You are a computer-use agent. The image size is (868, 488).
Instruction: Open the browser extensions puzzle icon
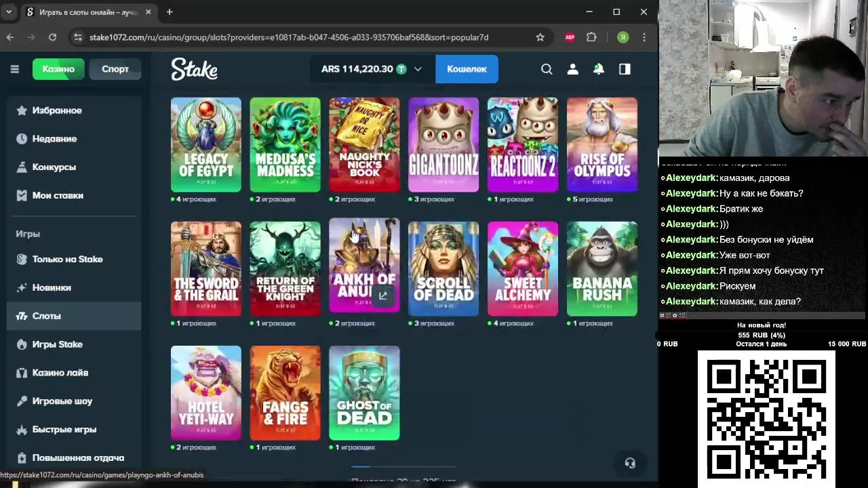[591, 37]
